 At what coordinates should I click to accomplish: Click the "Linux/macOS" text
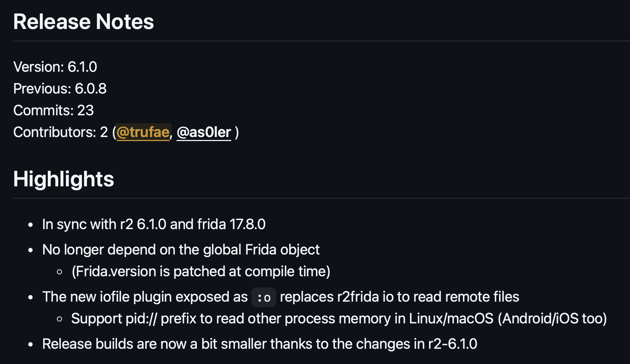[x=451, y=319]
